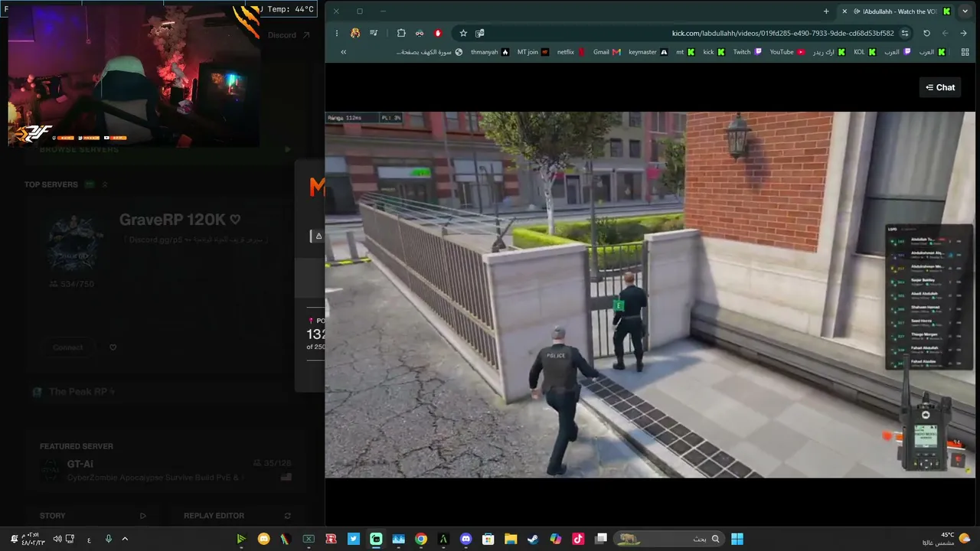This screenshot has width=980, height=551.
Task: Open the Xbox app from taskbar
Action: 309,539
